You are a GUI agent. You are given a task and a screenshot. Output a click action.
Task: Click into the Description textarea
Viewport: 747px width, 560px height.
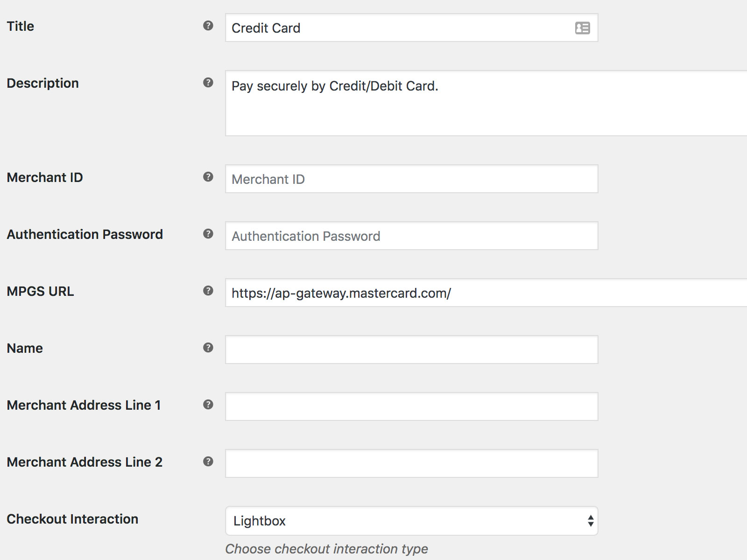pyautogui.click(x=486, y=103)
